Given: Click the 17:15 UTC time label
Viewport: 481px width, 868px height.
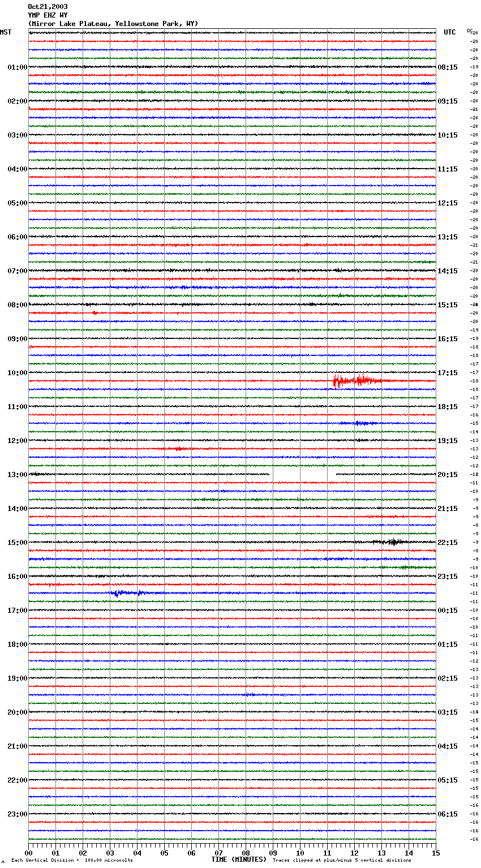Looking at the screenshot, I should [x=448, y=373].
